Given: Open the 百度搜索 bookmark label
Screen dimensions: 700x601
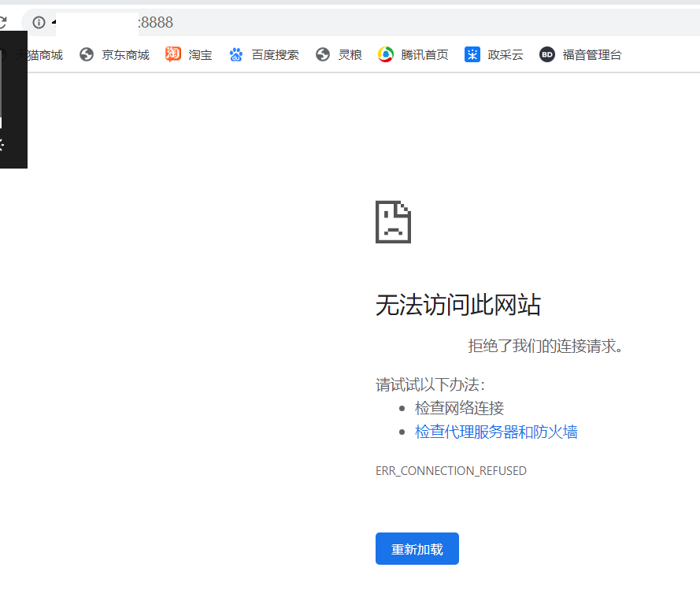Looking at the screenshot, I should click(276, 55).
